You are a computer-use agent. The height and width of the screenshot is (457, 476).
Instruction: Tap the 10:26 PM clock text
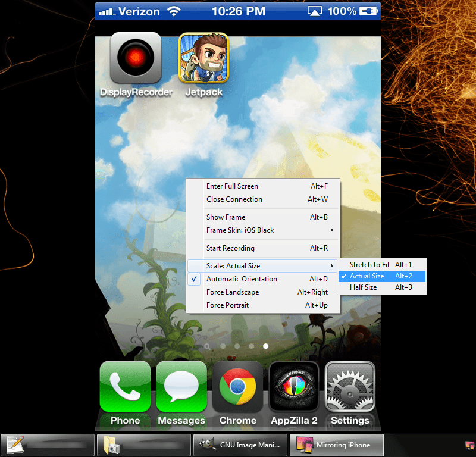click(239, 11)
